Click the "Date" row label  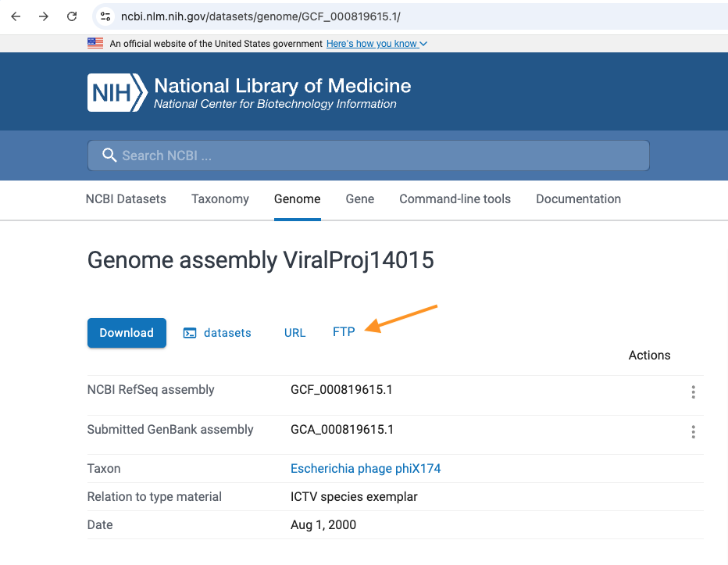(x=100, y=524)
